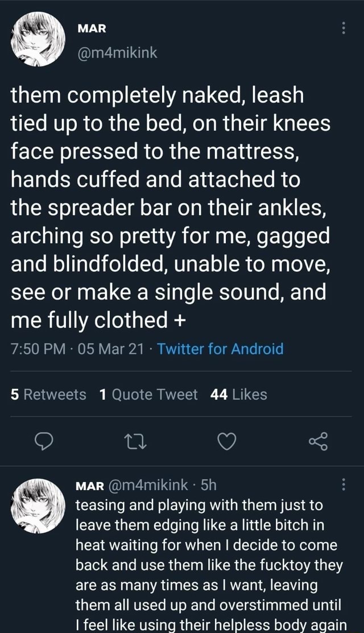View the 5 Retweets list

point(48,394)
